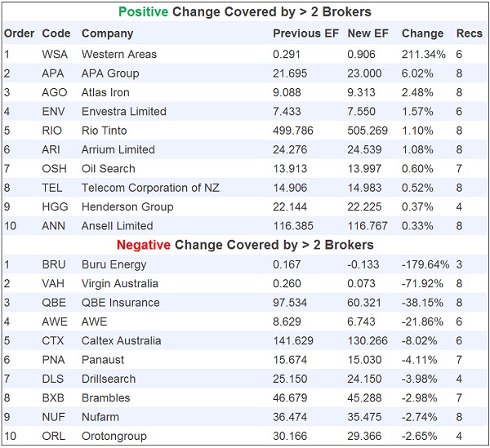Image resolution: width=490 pixels, height=448 pixels.
Task: Click the Negative Change section heading
Action: tap(244, 245)
